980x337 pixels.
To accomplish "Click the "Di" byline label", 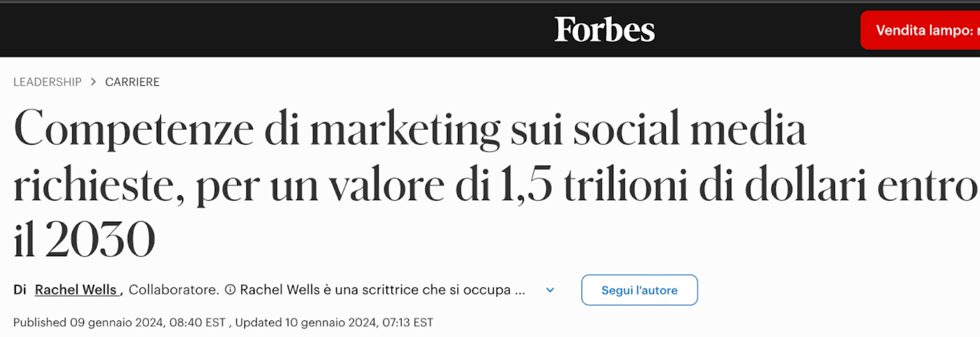I will coord(20,290).
